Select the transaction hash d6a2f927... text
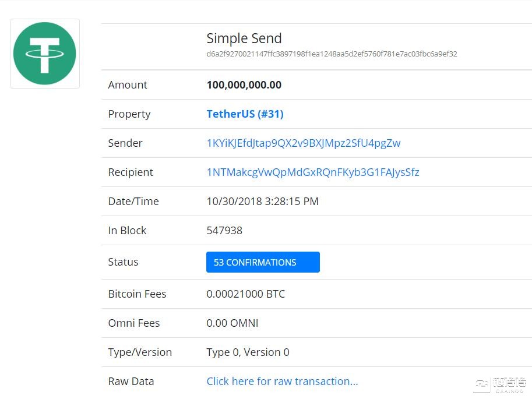Viewport: 532px width, 399px height. coord(332,54)
